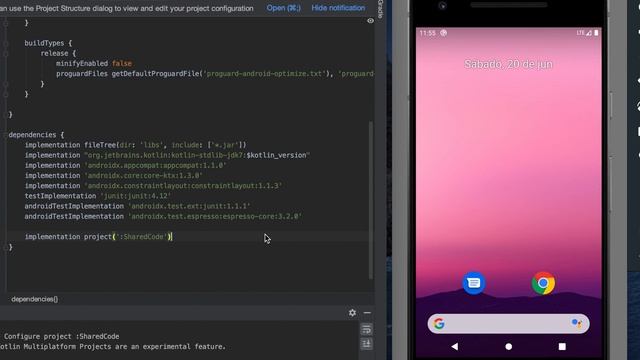
Task: Tap the emulator battery status icon
Action: click(596, 33)
